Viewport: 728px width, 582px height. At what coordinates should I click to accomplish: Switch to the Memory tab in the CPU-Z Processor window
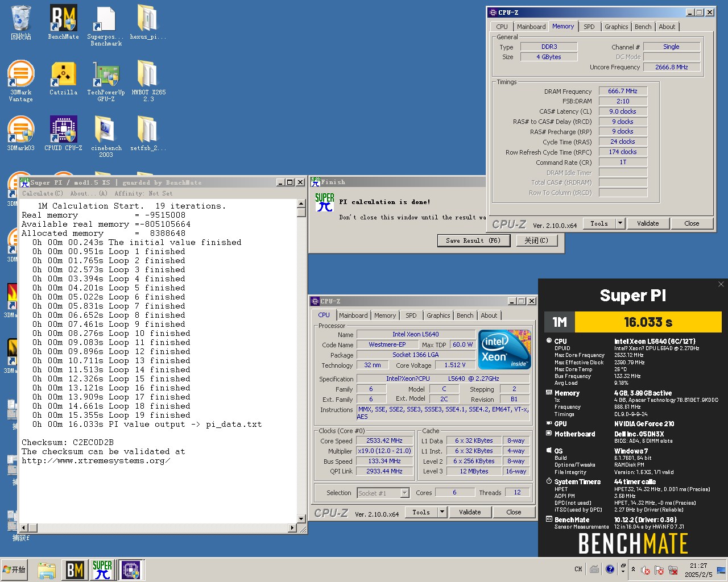tap(385, 315)
